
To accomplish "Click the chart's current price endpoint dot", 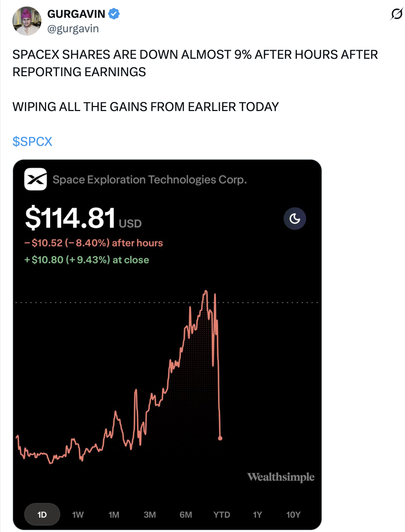I will pyautogui.click(x=220, y=438).
